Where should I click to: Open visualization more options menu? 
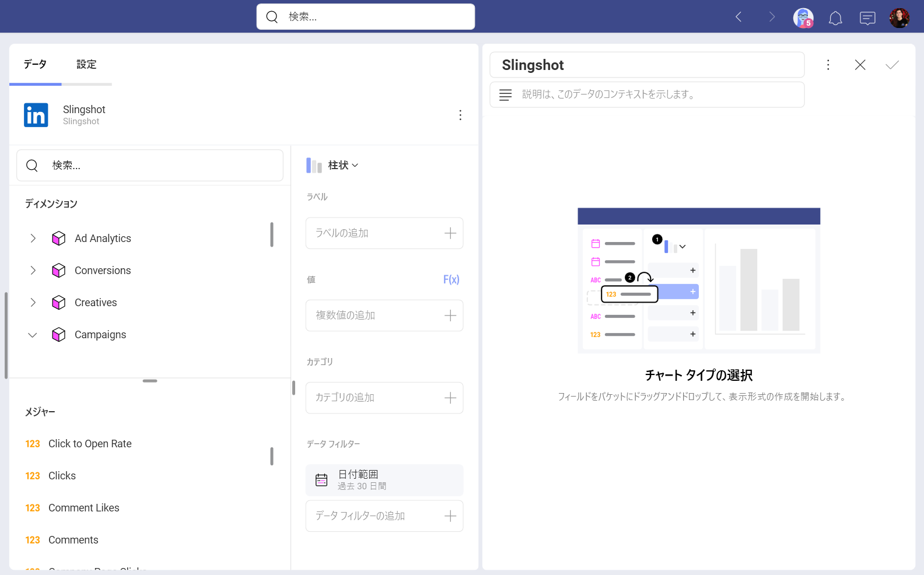point(828,65)
